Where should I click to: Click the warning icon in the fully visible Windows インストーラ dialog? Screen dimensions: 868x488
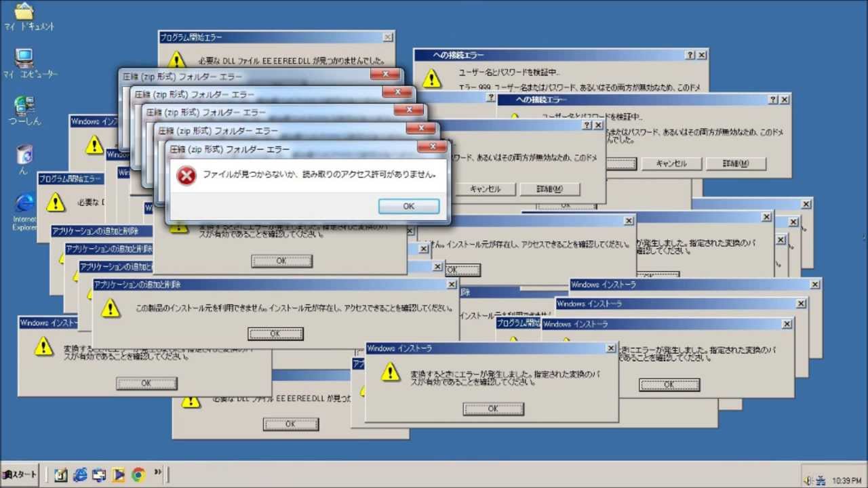coord(390,371)
